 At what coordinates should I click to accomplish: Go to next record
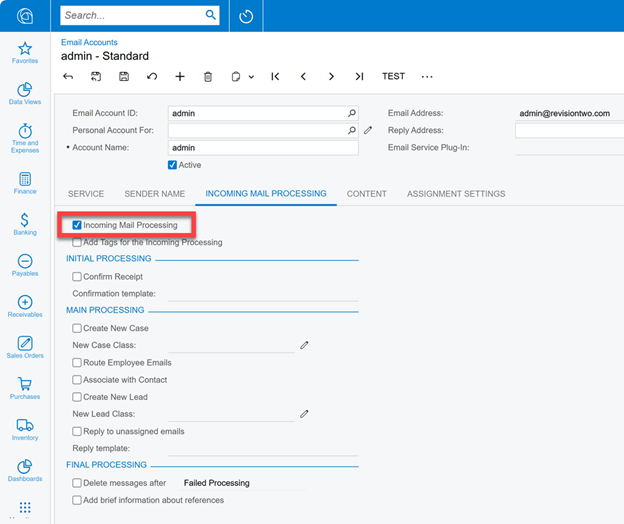(331, 76)
